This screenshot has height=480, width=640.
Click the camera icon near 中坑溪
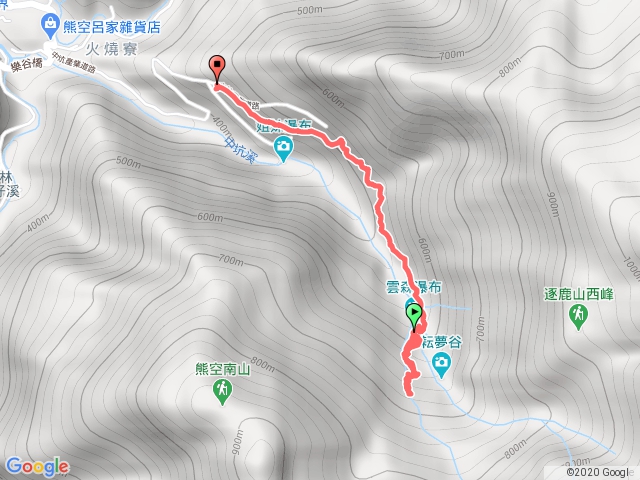[283, 149]
